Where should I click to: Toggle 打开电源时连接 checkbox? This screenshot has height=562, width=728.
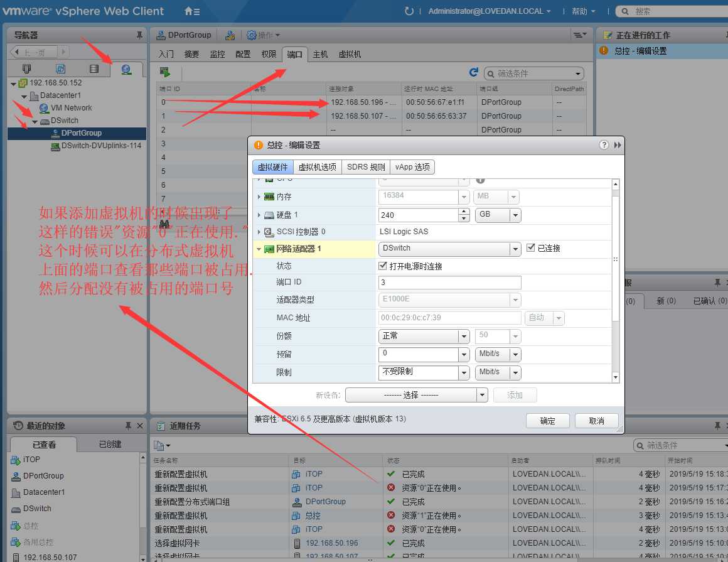[x=383, y=266]
